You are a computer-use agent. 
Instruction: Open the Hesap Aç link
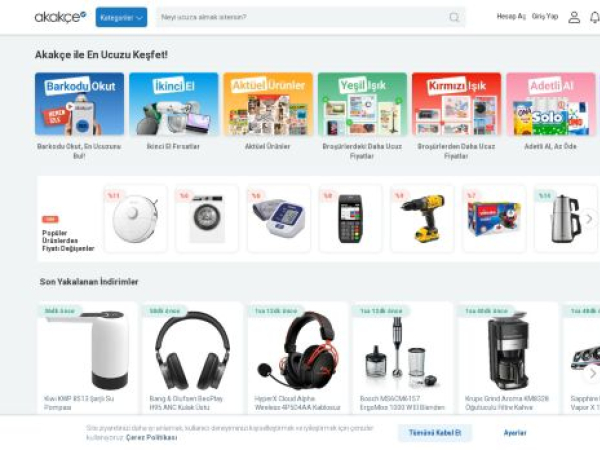click(511, 16)
